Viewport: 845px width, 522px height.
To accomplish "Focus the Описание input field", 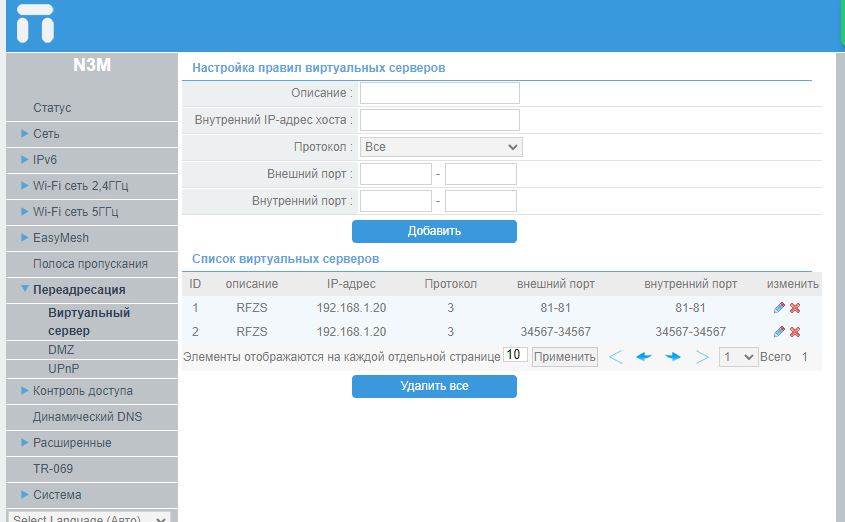I will pyautogui.click(x=440, y=93).
